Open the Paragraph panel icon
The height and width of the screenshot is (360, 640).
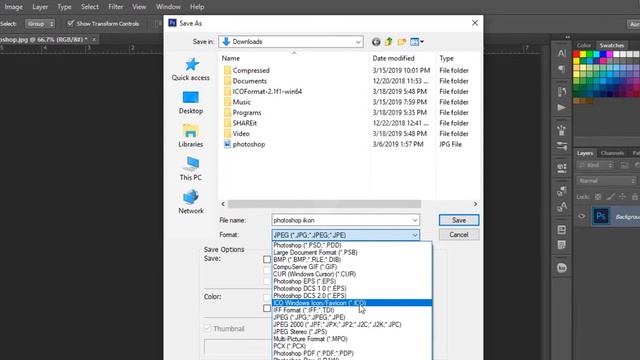click(x=562, y=69)
